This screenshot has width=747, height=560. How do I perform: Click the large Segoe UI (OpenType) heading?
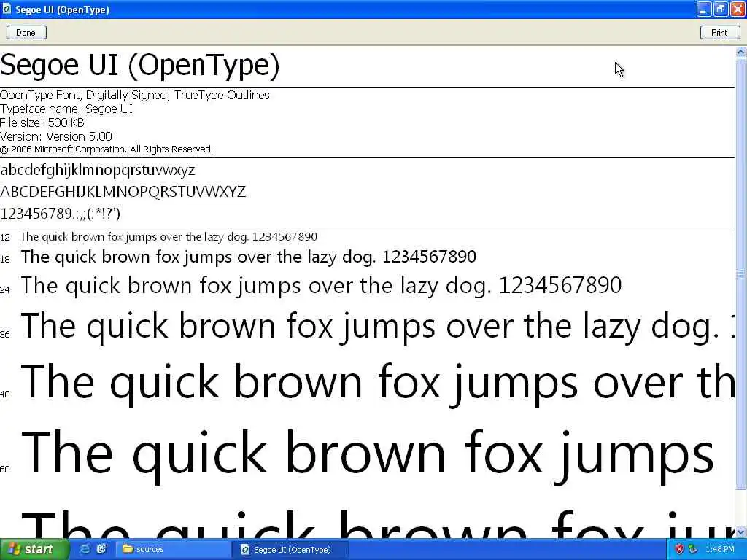(x=140, y=65)
